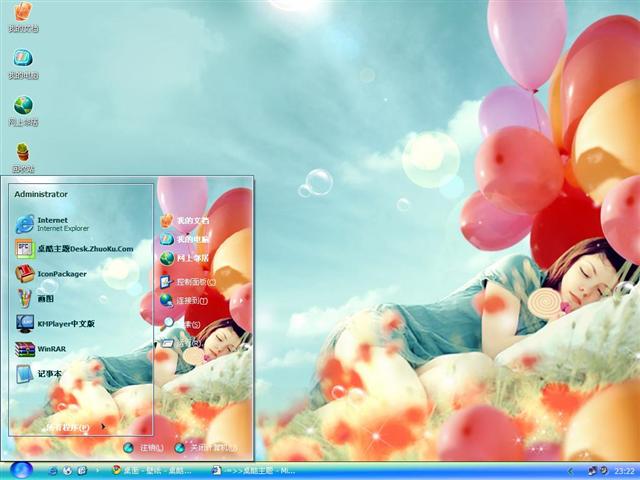The width and height of the screenshot is (640, 480).
Task: Launch KMPlayer中文版 from Start menu
Action: pos(55,324)
